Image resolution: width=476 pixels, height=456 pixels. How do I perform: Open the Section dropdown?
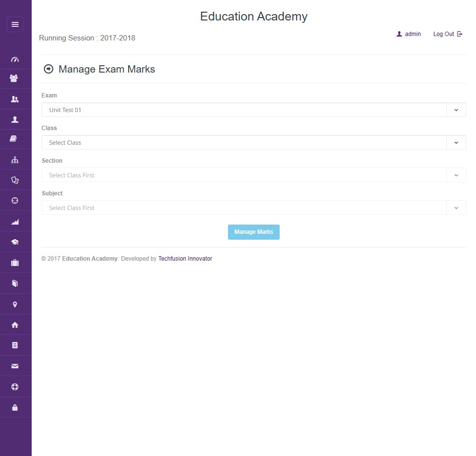(253, 175)
